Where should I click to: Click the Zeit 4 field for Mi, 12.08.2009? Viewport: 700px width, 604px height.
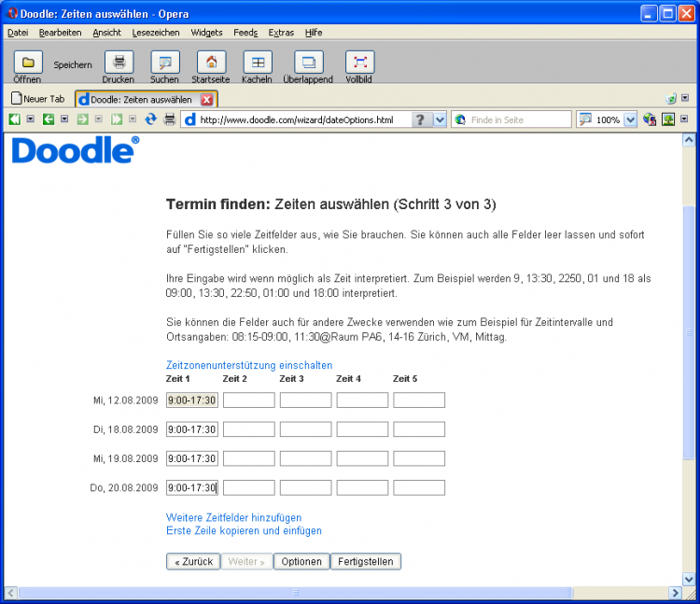[362, 400]
